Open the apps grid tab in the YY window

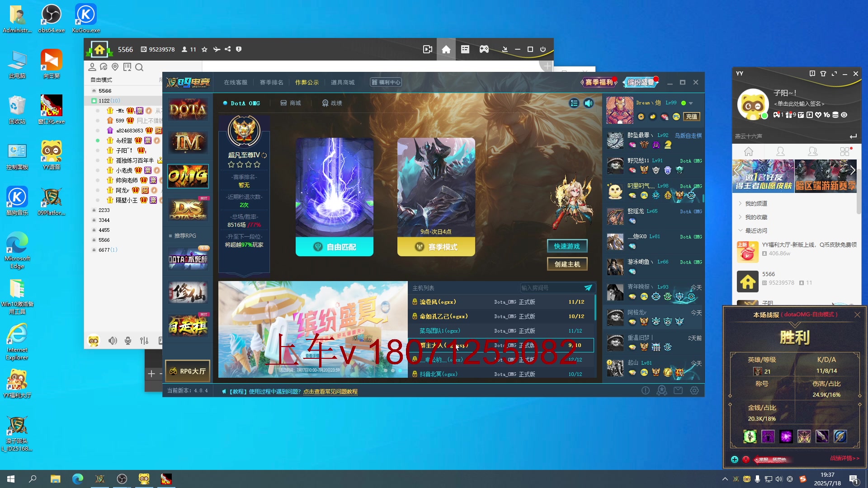point(844,151)
